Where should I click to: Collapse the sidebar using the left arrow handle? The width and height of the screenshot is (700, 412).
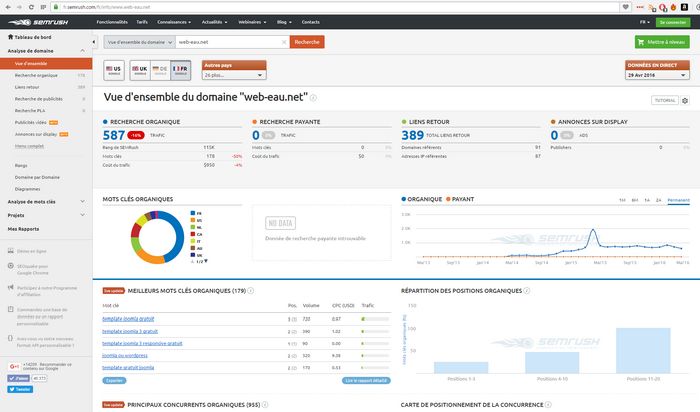pos(94,42)
